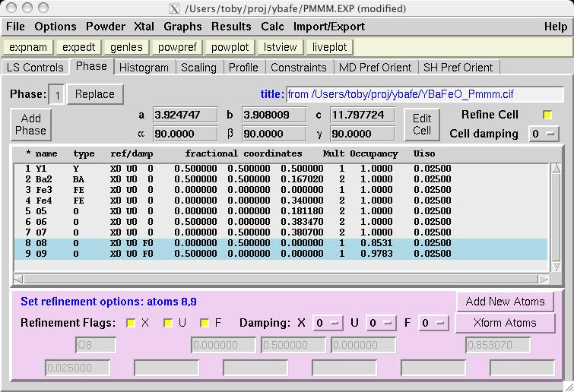The image size is (574, 392).
Task: Select the Phase tab
Action: (91, 67)
